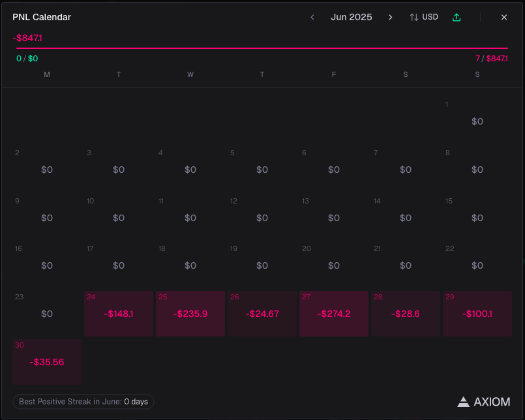The image size is (525, 420).
Task: Click day number 1
Action: tap(447, 104)
